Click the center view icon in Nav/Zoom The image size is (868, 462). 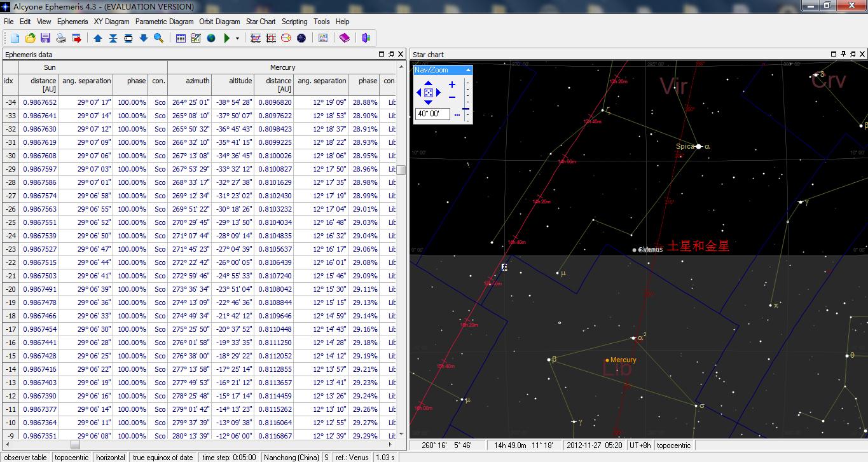tap(429, 92)
